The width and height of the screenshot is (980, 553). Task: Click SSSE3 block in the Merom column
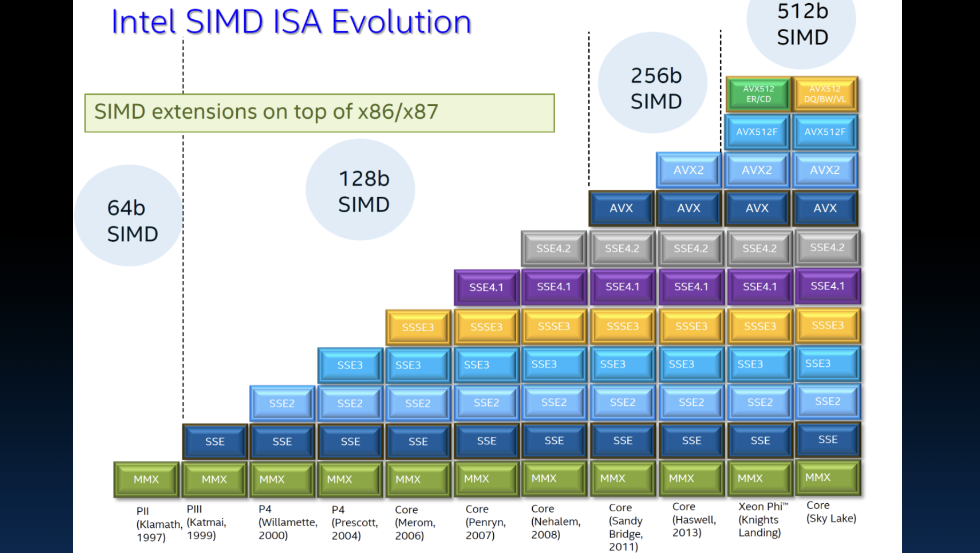(418, 327)
